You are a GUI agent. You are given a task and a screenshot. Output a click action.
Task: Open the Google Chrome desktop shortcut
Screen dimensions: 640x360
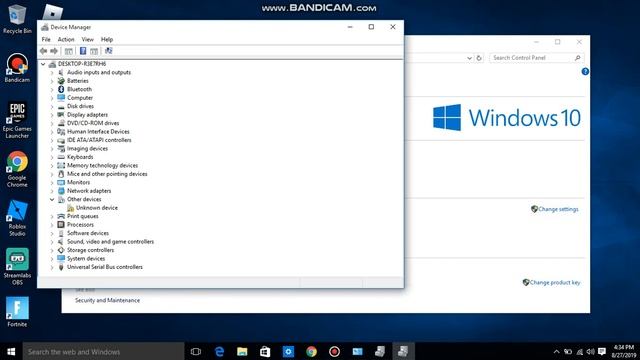pyautogui.click(x=17, y=169)
